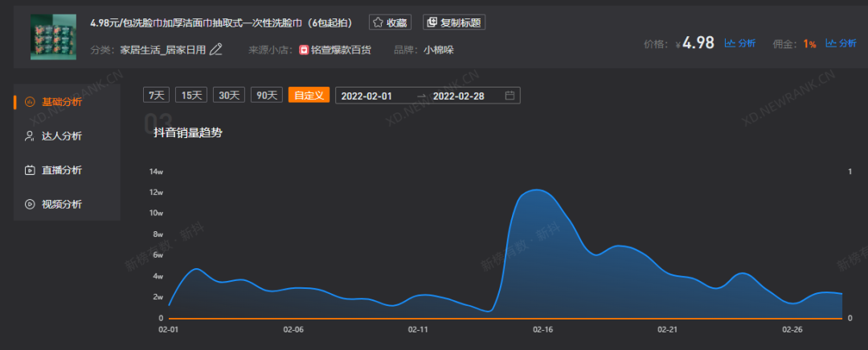Click the copy icon on 复制标题 button

point(432,22)
